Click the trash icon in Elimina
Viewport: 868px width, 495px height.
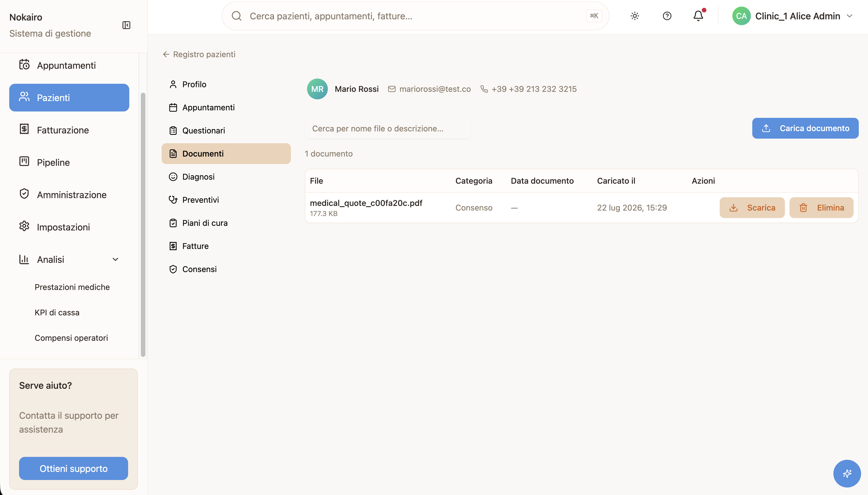point(803,208)
